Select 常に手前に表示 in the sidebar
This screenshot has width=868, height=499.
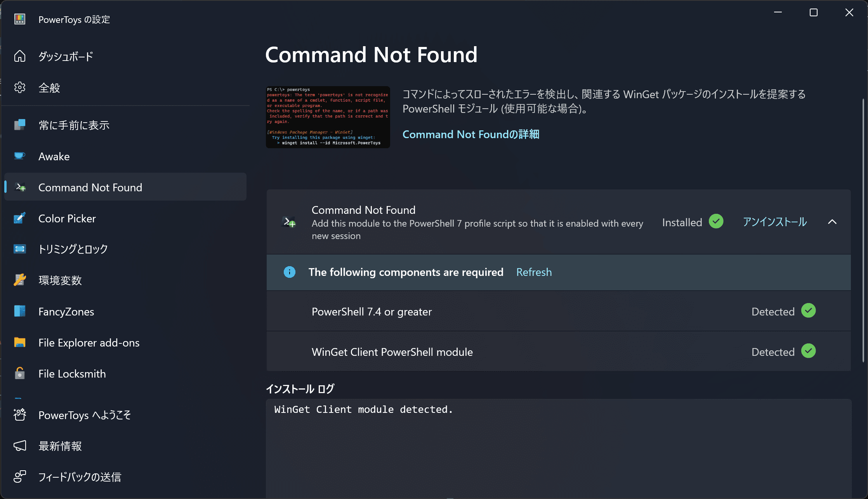click(x=125, y=125)
